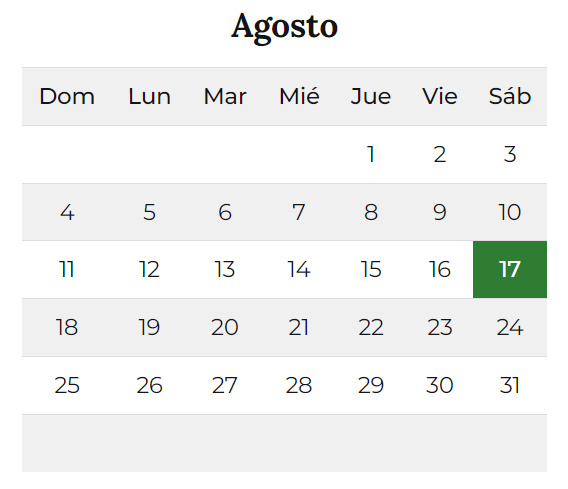
Task: Pick day 2 under Vie column
Action: point(440,154)
